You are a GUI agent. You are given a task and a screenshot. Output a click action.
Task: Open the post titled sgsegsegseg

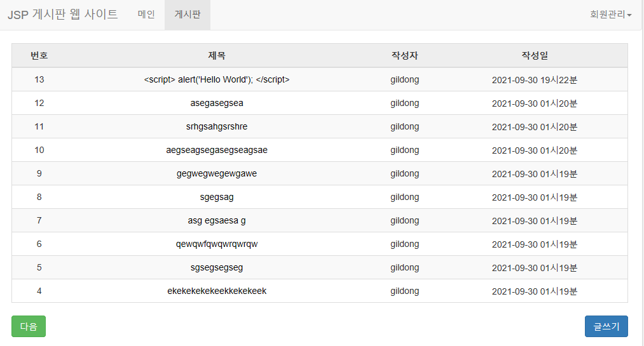pos(217,267)
